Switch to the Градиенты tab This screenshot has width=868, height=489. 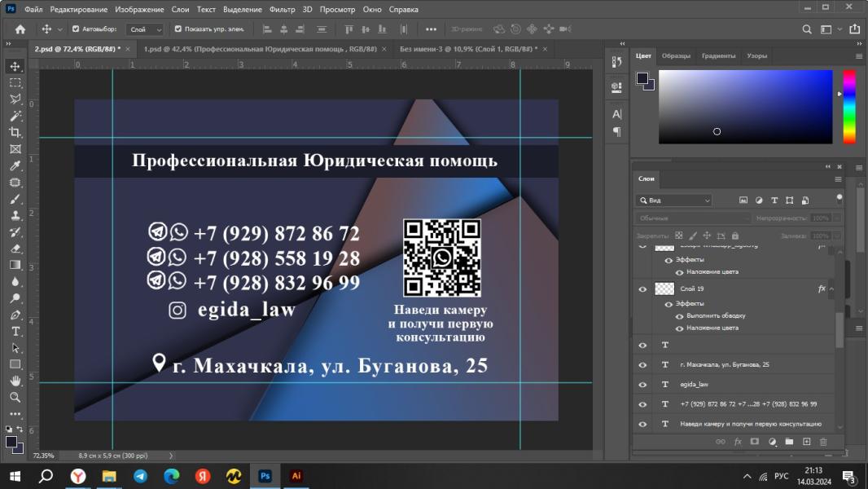718,56
